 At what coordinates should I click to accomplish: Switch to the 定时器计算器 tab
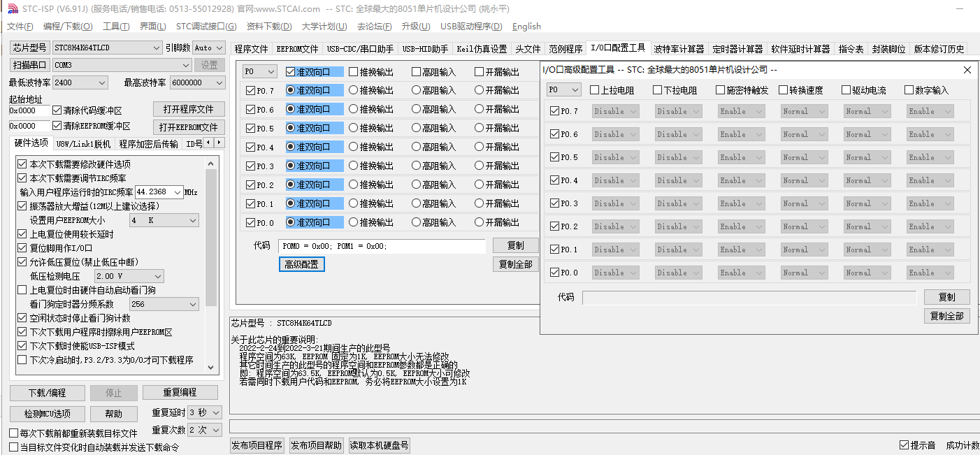[737, 49]
